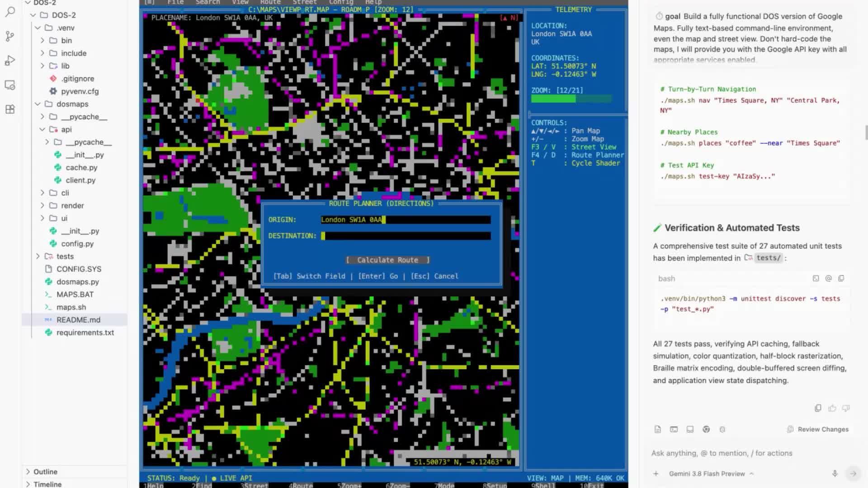868x488 pixels.
Task: Open the Route menu in DOS app
Action: coord(270,2)
